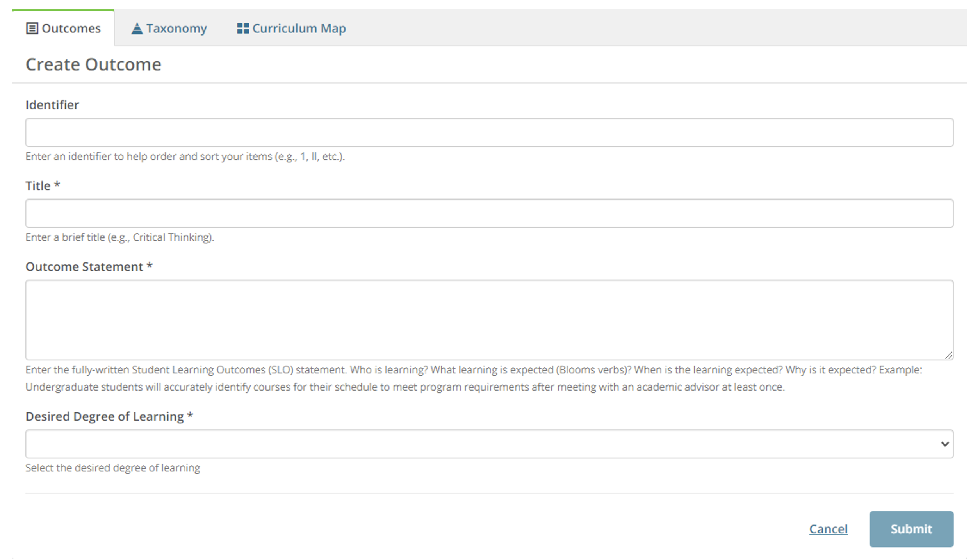Open the Desired Degree of Learning dropdown
Image resolution: width=980 pixels, height=560 pixels.
point(489,444)
